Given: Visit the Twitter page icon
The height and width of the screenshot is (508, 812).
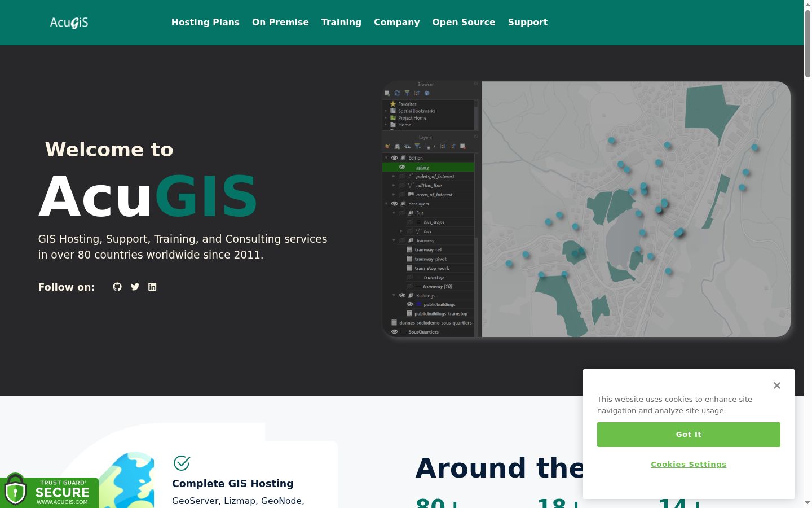Looking at the screenshot, I should pyautogui.click(x=135, y=287).
